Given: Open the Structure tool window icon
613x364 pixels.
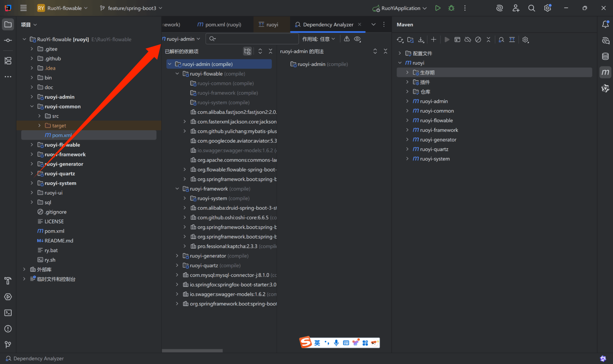Looking at the screenshot, I should click(x=8, y=61).
